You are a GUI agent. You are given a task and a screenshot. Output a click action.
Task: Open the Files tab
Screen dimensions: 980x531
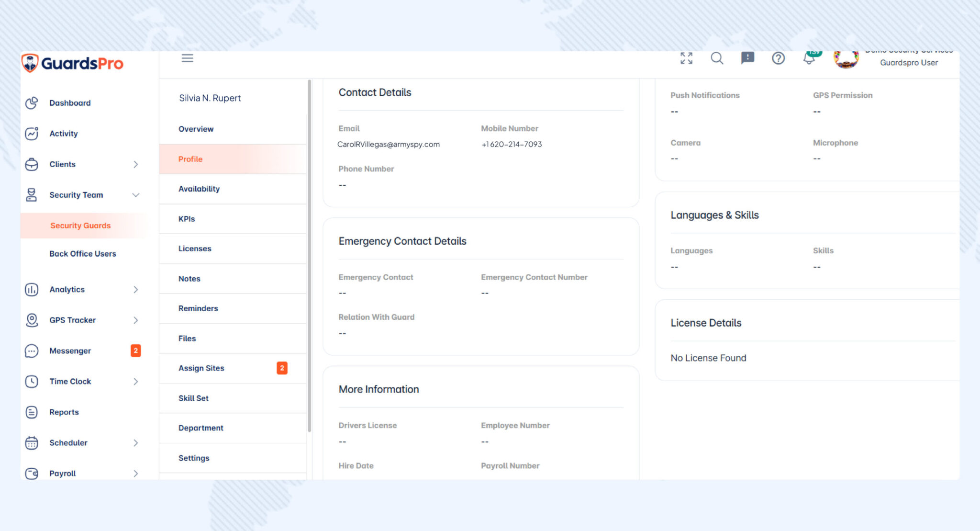[233, 339]
